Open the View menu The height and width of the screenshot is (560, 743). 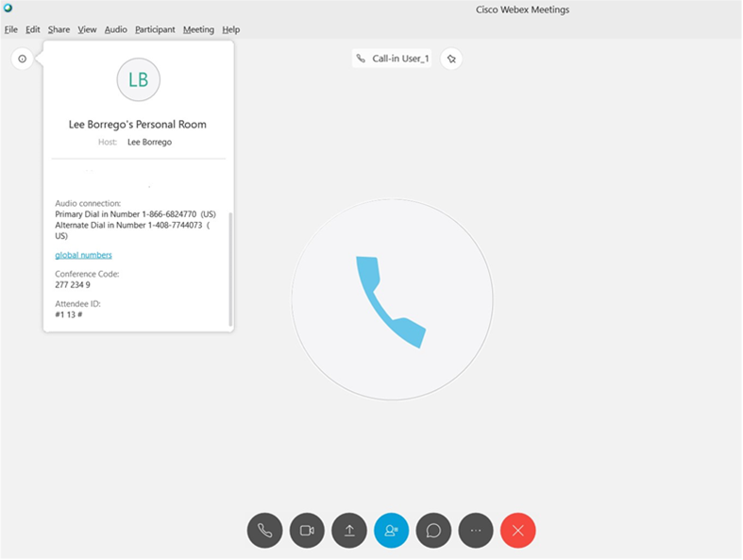87,29
